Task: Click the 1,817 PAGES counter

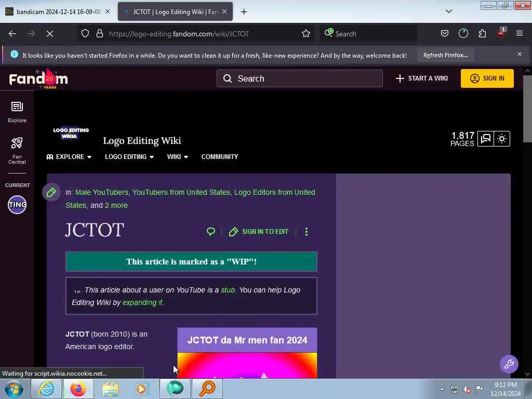Action: pos(462,139)
